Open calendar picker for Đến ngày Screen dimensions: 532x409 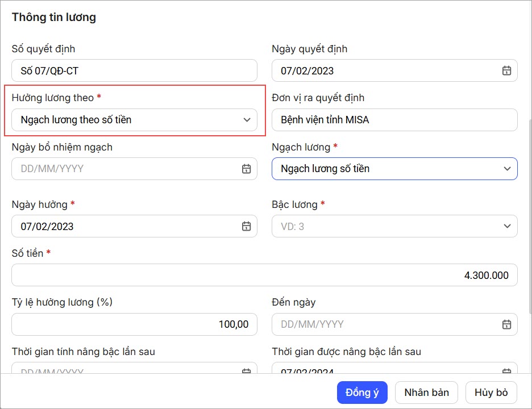(x=506, y=324)
